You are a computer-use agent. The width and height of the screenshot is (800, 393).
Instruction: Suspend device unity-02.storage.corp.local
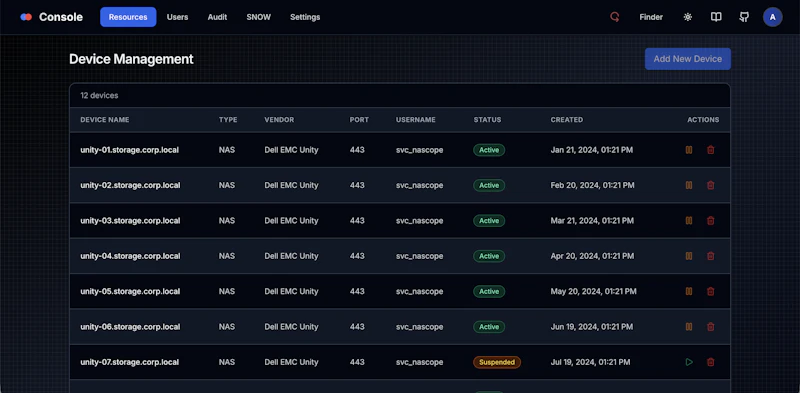coord(689,185)
